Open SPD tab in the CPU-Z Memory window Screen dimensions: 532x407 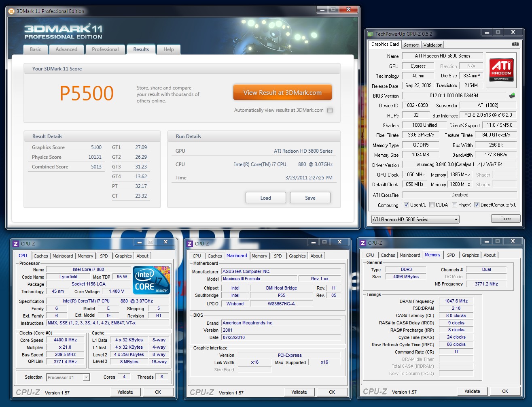(451, 255)
